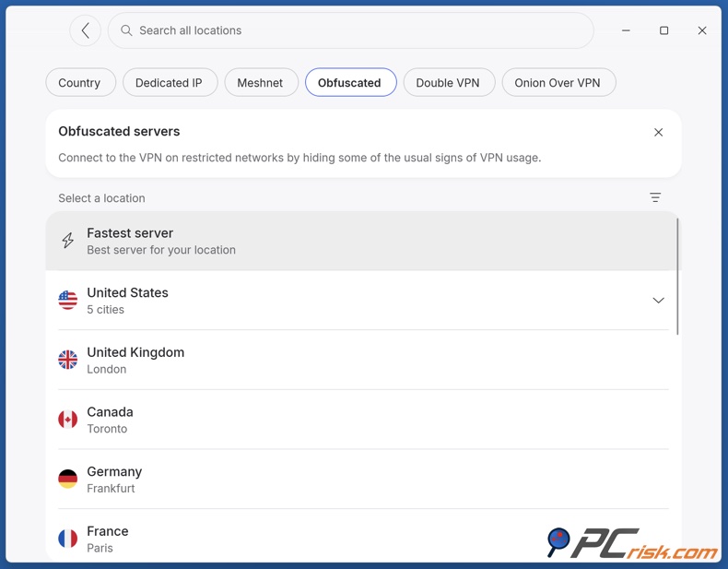Connect to United Kingdom London
Screen dimensions: 728x569
click(x=361, y=360)
